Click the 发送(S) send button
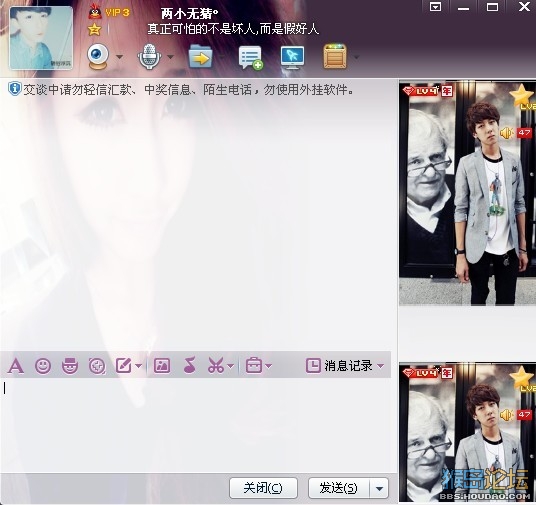 pos(339,488)
